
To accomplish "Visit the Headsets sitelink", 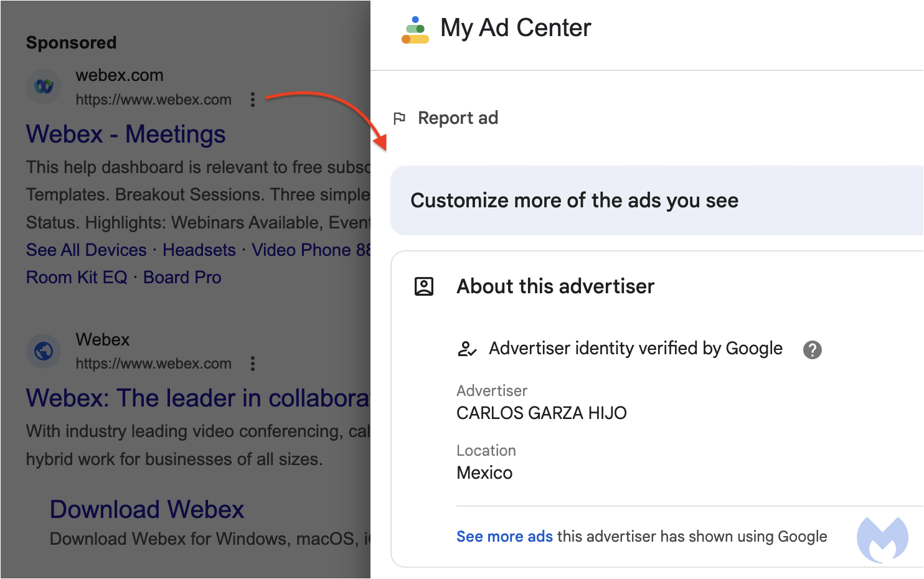I will coord(199,250).
